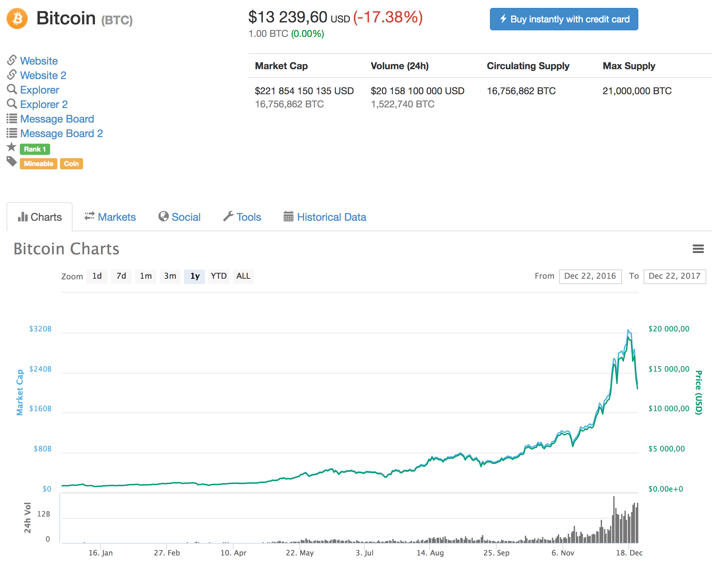Open the Markets tab
Viewport: 728px width, 568px height.
coord(110,217)
